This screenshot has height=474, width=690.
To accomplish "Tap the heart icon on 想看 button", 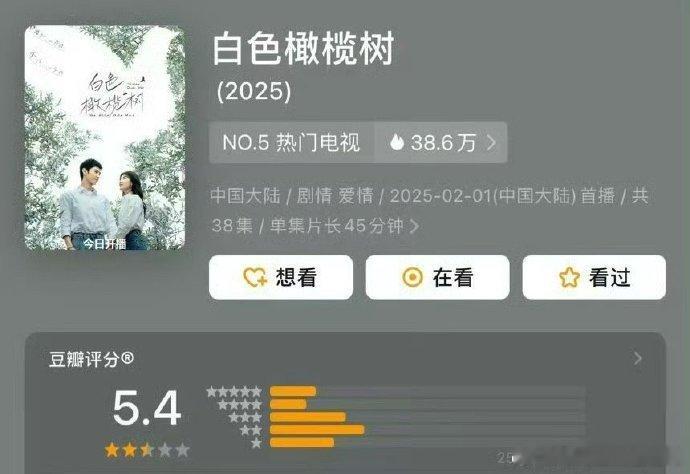I will [255, 277].
